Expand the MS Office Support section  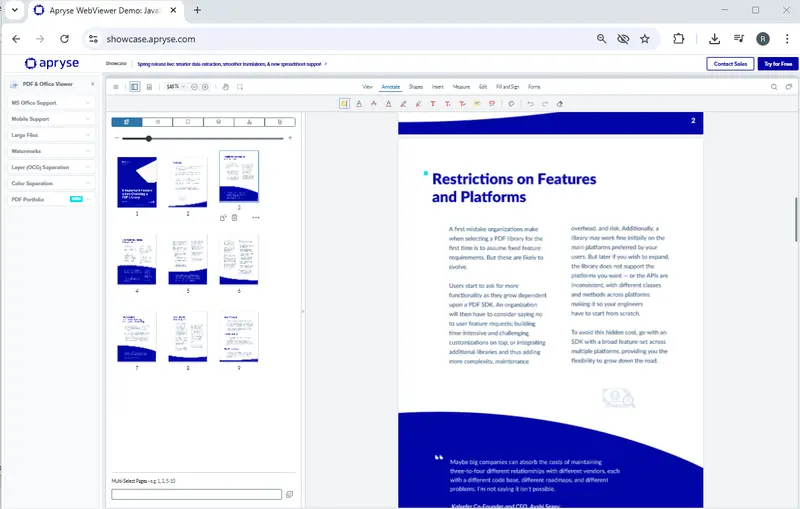51,103
